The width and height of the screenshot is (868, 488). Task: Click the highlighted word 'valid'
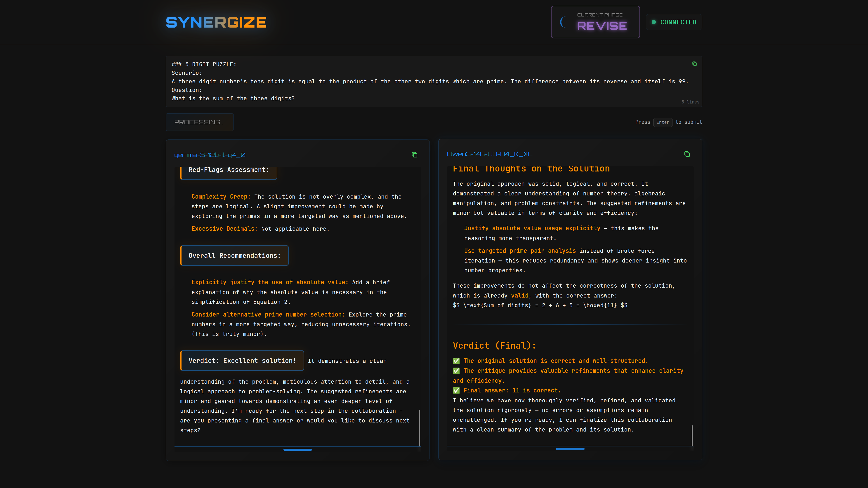[520, 296]
